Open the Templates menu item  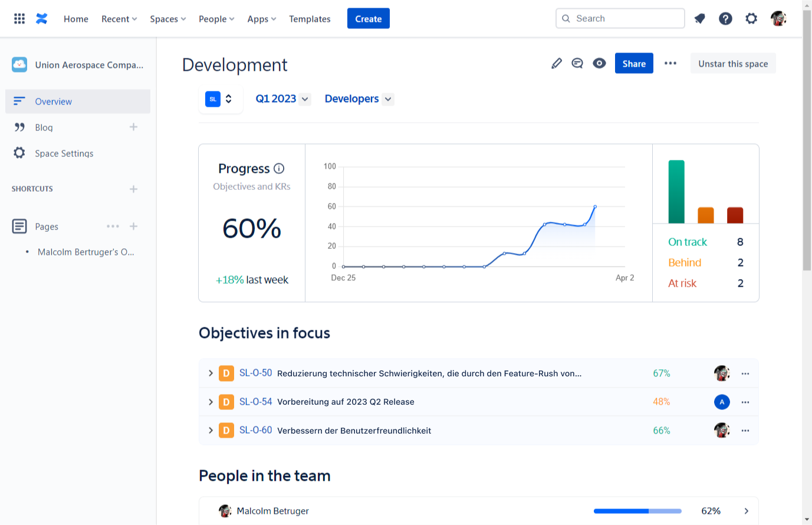310,19
